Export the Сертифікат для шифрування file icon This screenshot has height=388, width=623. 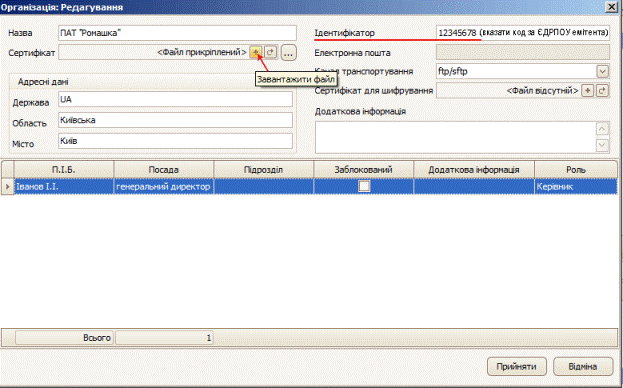602,91
